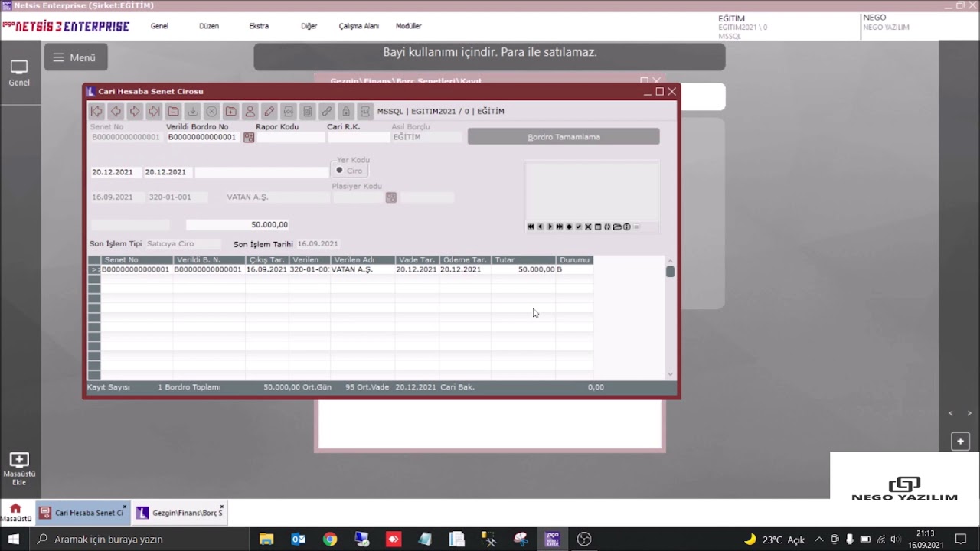Open the Diğer menu

tap(309, 26)
